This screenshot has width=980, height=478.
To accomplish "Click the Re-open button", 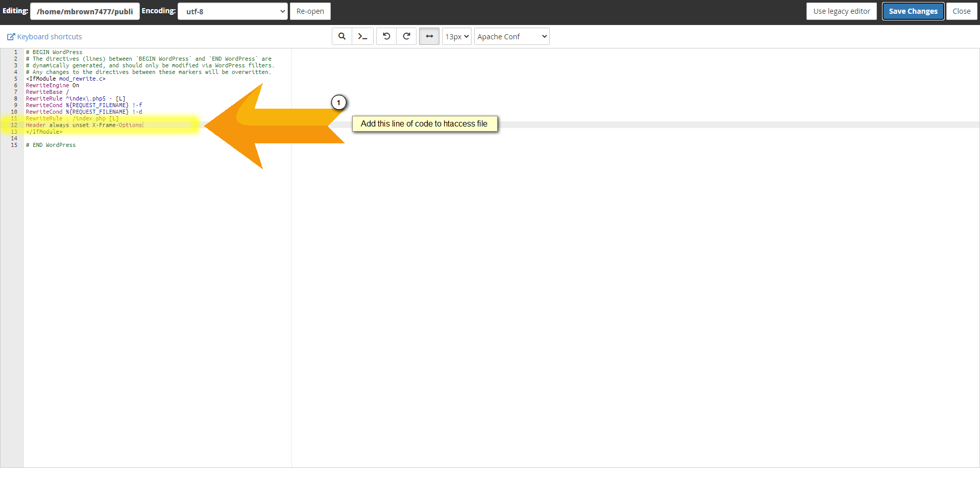I will pos(310,11).
